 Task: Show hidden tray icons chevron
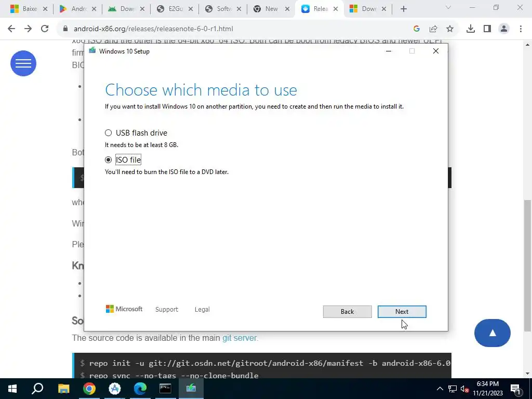(440, 389)
